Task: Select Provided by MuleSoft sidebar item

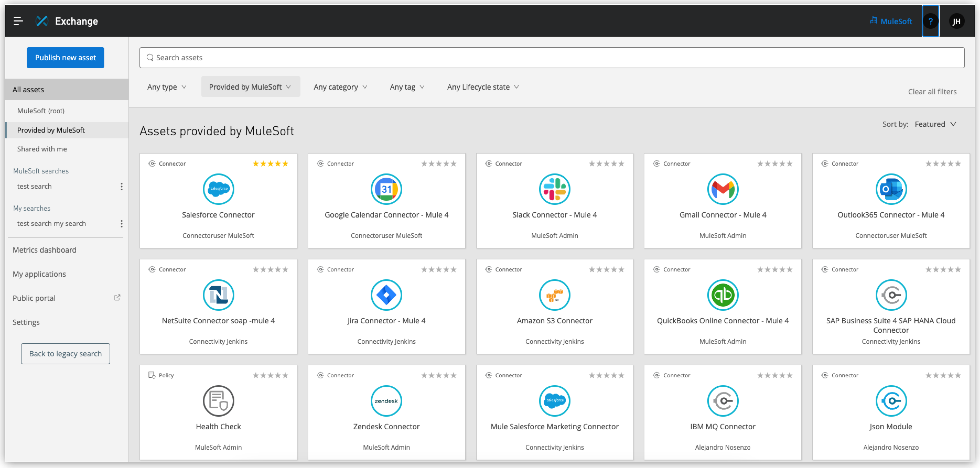Action: pos(52,129)
